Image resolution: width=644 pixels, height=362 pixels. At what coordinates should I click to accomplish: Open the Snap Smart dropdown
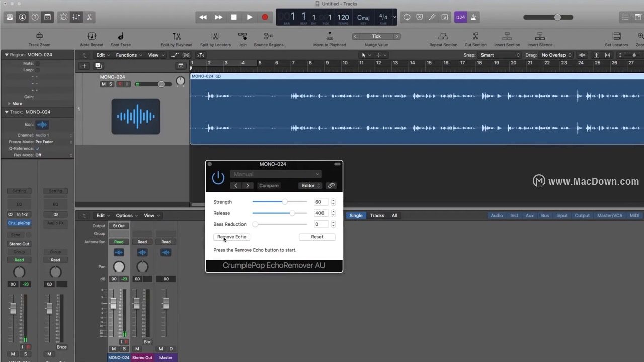[500, 55]
